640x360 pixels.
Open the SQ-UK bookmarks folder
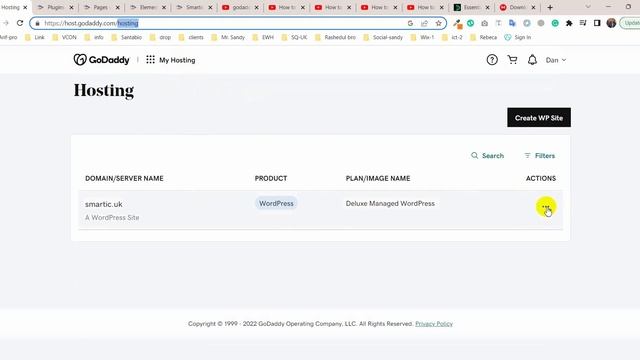(x=295, y=37)
